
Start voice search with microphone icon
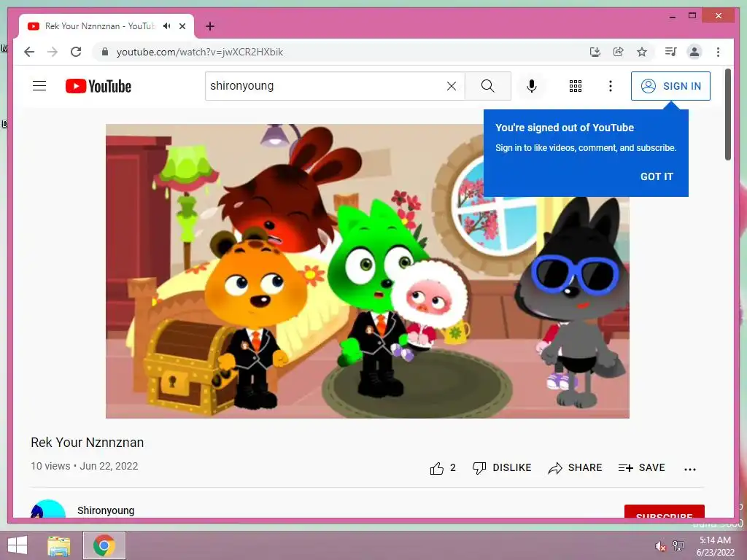click(x=532, y=86)
